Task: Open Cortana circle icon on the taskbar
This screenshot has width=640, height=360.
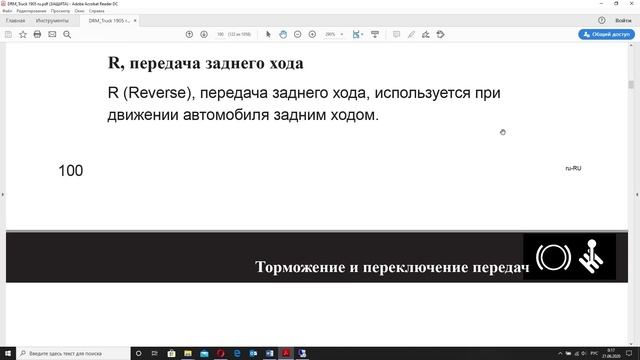Action: pyautogui.click(x=139, y=353)
